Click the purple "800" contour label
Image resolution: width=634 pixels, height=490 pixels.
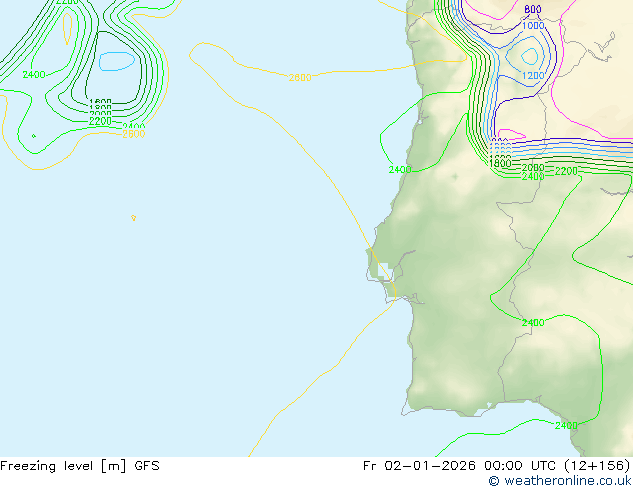pos(533,9)
